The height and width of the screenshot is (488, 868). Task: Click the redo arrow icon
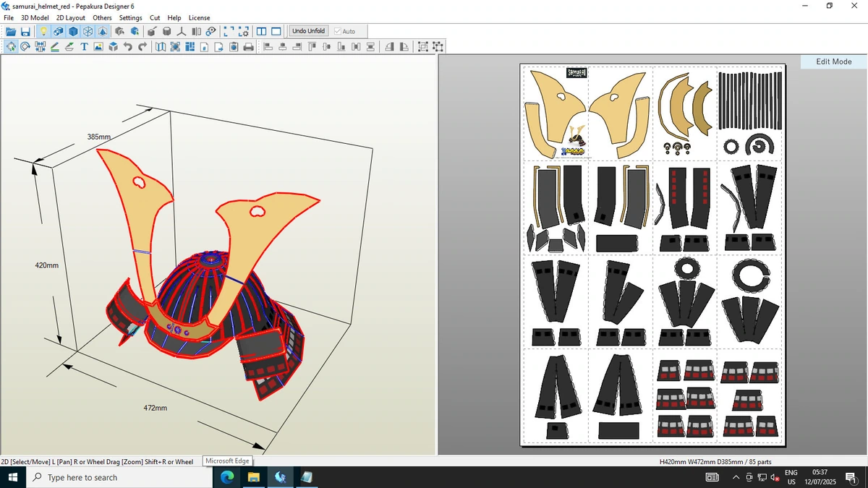142,47
